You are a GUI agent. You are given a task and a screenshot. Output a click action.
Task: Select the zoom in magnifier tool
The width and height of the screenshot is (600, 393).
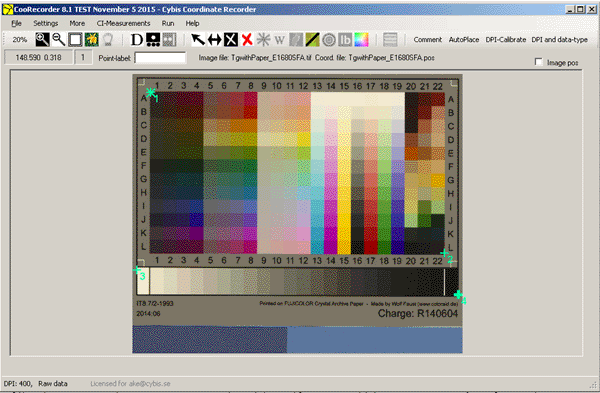42,39
